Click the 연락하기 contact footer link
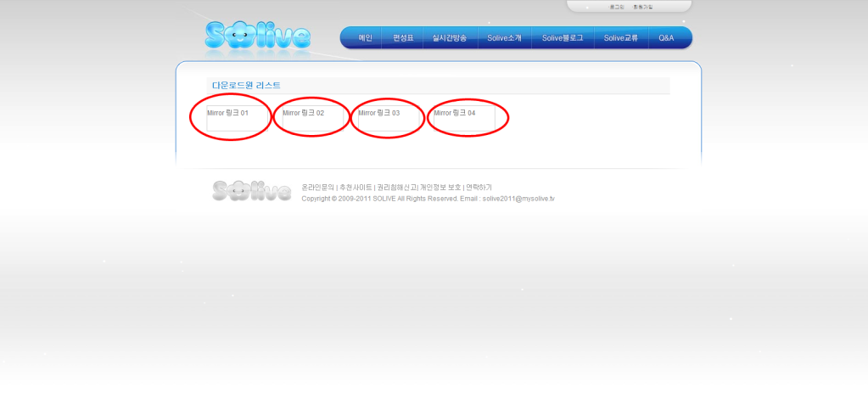The height and width of the screenshot is (416, 868). pyautogui.click(x=479, y=188)
